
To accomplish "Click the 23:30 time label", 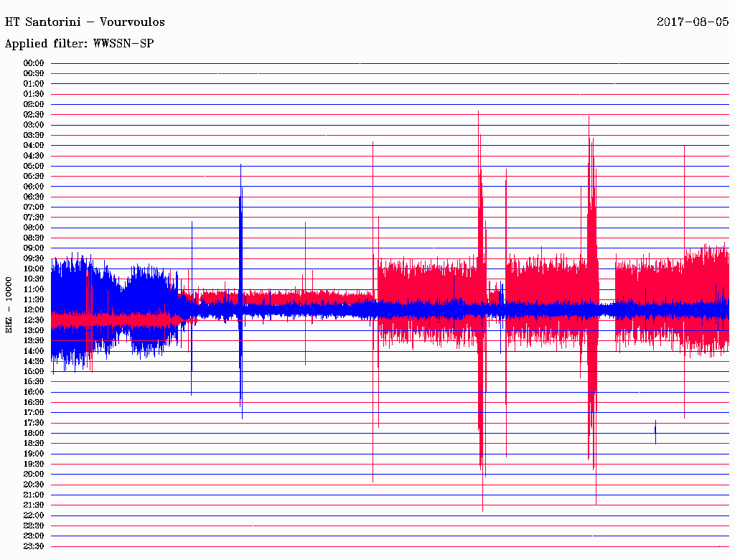I will point(34,546).
